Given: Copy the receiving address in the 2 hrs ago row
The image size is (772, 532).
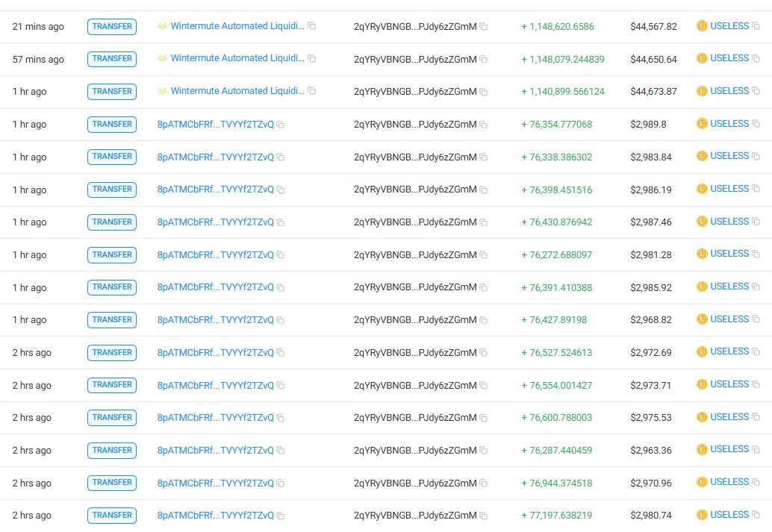Looking at the screenshot, I should [x=482, y=352].
